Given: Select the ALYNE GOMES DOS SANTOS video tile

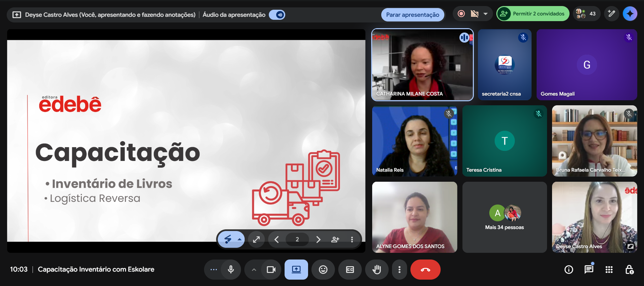Looking at the screenshot, I should pos(415,217).
